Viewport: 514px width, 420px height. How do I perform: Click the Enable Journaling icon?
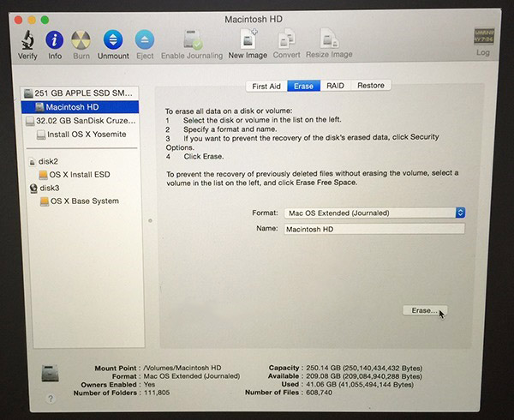coord(192,39)
